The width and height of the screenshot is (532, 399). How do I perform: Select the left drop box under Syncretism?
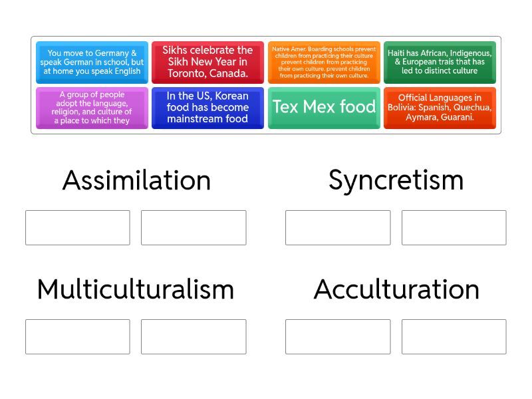[x=338, y=227]
